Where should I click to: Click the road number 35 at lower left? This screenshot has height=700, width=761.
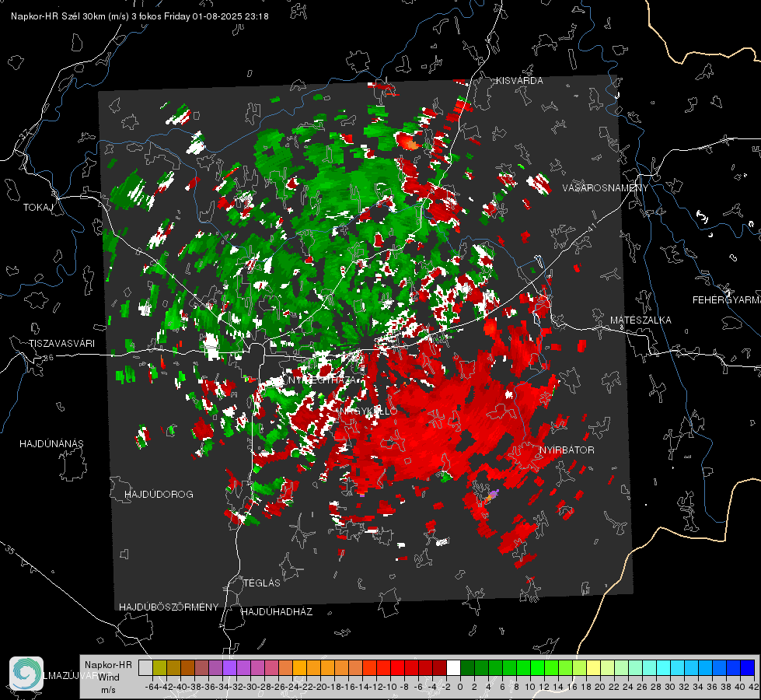point(10,550)
